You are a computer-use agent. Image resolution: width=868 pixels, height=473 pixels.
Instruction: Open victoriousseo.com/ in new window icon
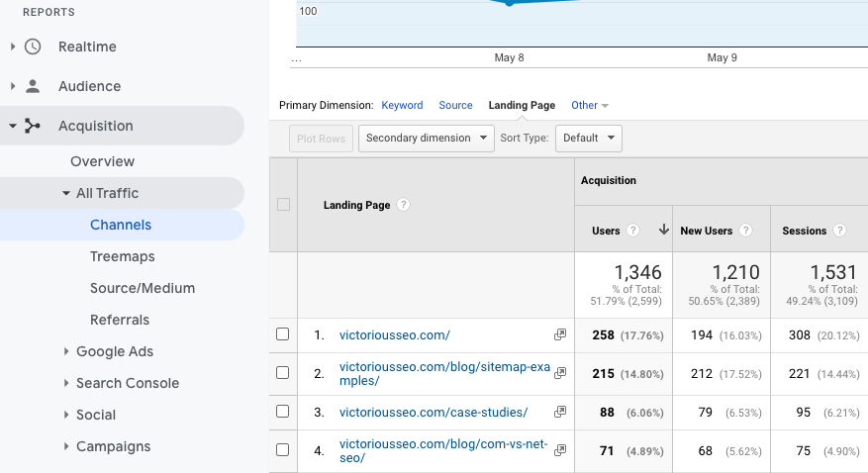[x=560, y=335]
